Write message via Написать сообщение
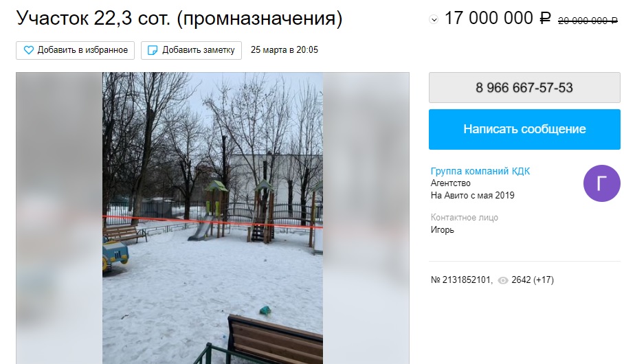624x364 pixels. (x=524, y=129)
